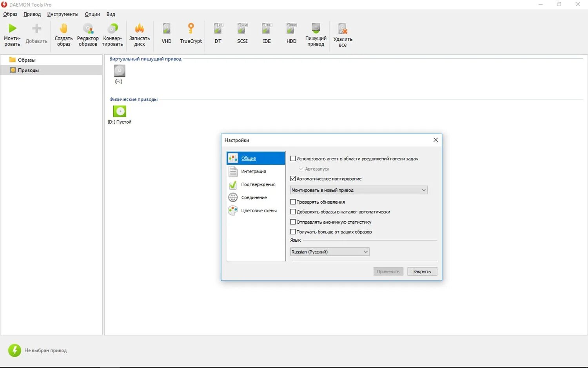Enable Отправлять анонимную статистику
Viewport: 588px width, 368px height.
tap(293, 222)
